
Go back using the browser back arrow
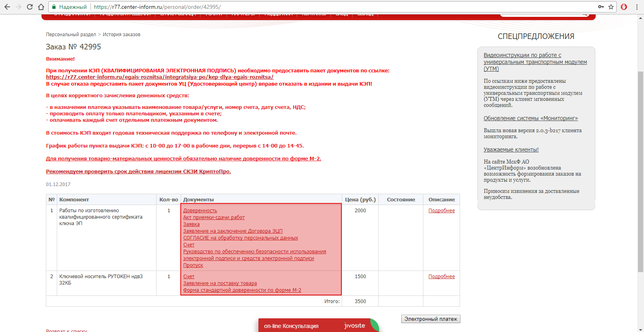point(7,7)
